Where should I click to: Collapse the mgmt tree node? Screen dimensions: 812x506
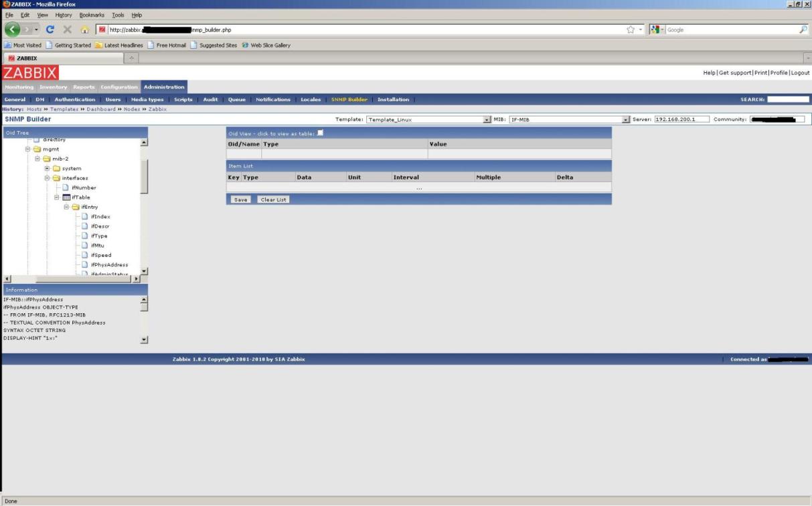pos(28,149)
